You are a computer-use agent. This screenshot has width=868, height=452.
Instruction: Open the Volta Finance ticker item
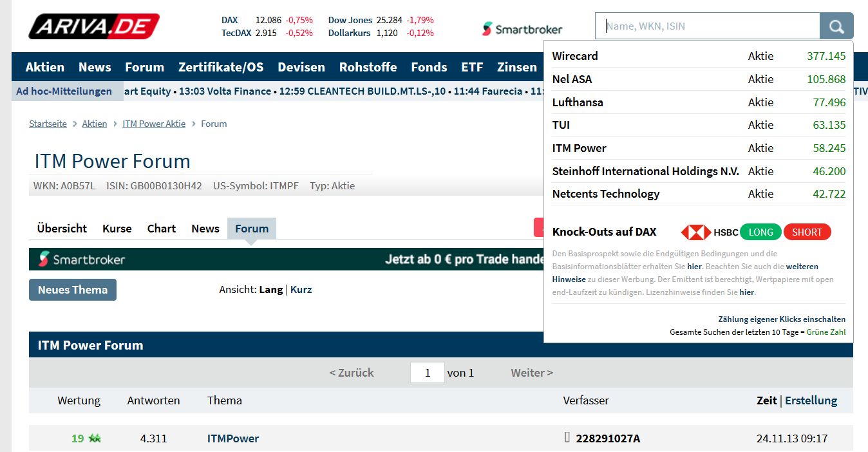(225, 91)
